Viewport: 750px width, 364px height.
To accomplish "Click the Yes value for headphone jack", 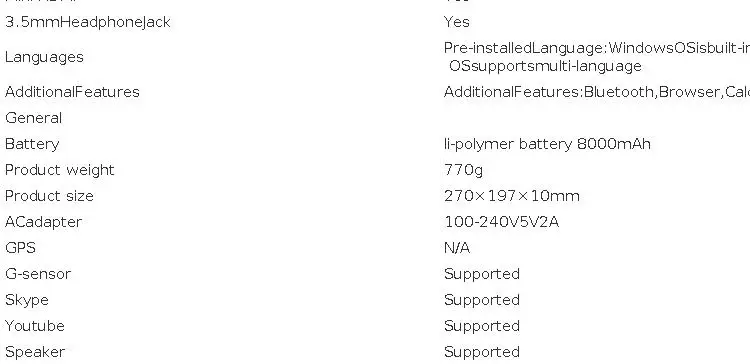I will coord(457,22).
